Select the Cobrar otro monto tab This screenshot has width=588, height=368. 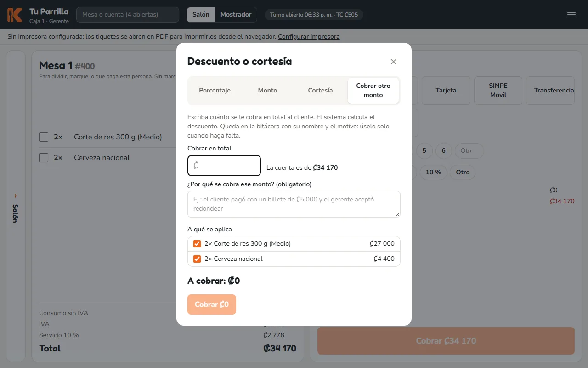(x=373, y=90)
